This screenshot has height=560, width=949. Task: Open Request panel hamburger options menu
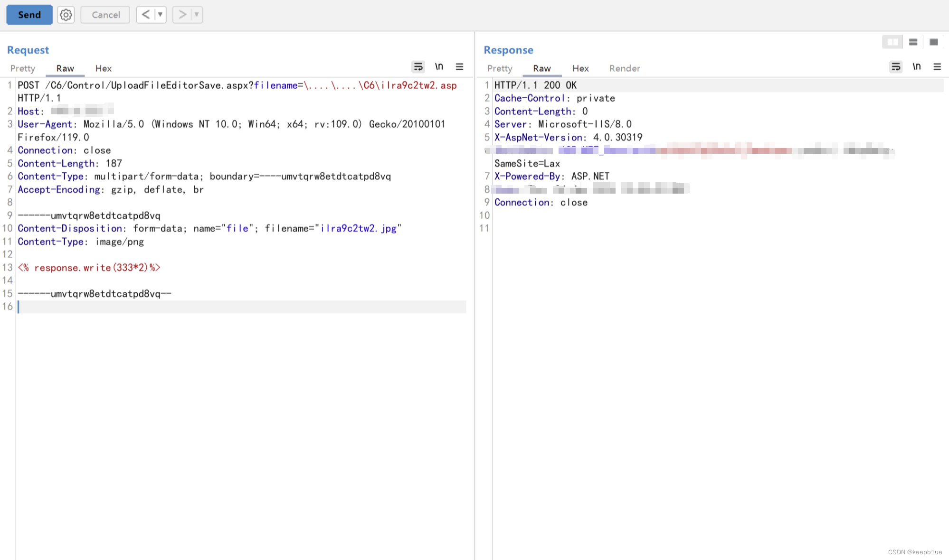[459, 67]
